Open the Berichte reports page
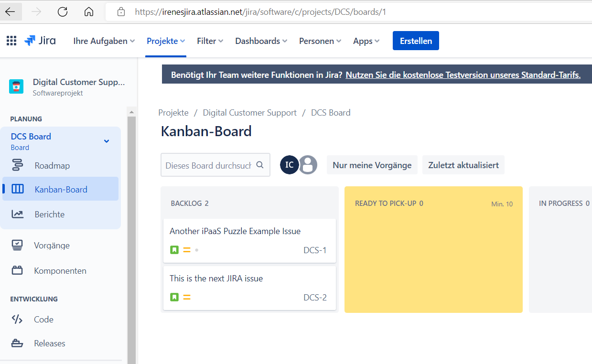Screen dimensions: 592x364 [49, 214]
